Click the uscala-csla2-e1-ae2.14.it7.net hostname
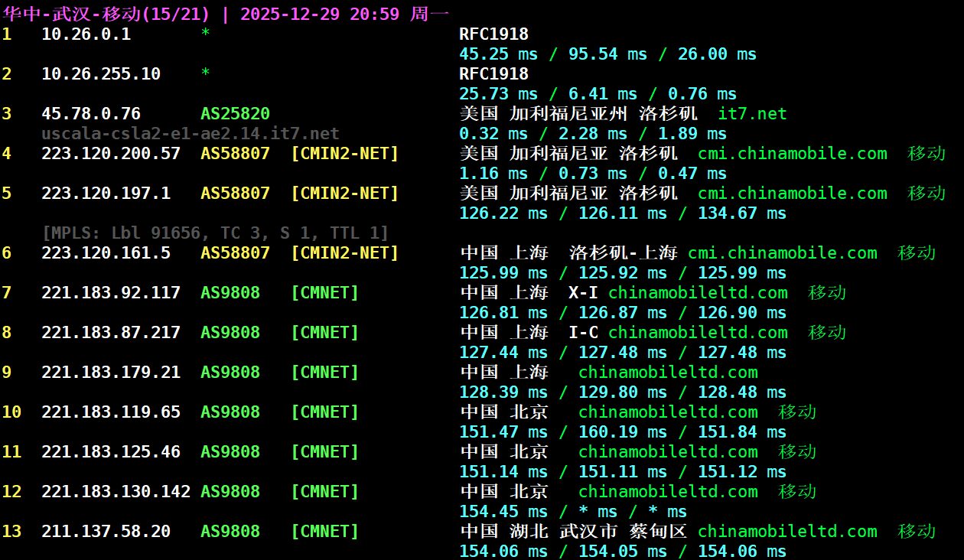 [x=190, y=133]
